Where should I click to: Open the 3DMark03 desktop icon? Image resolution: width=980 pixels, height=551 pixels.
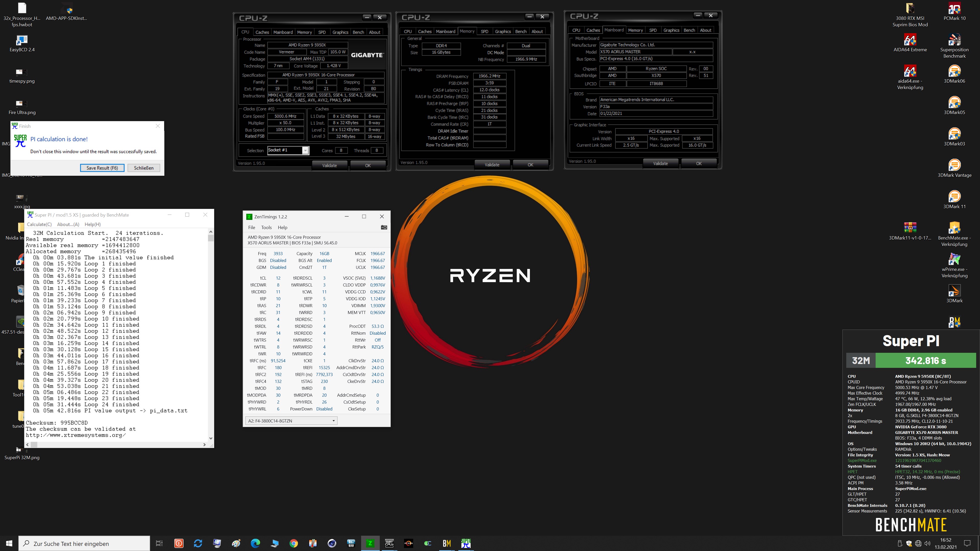point(954,136)
